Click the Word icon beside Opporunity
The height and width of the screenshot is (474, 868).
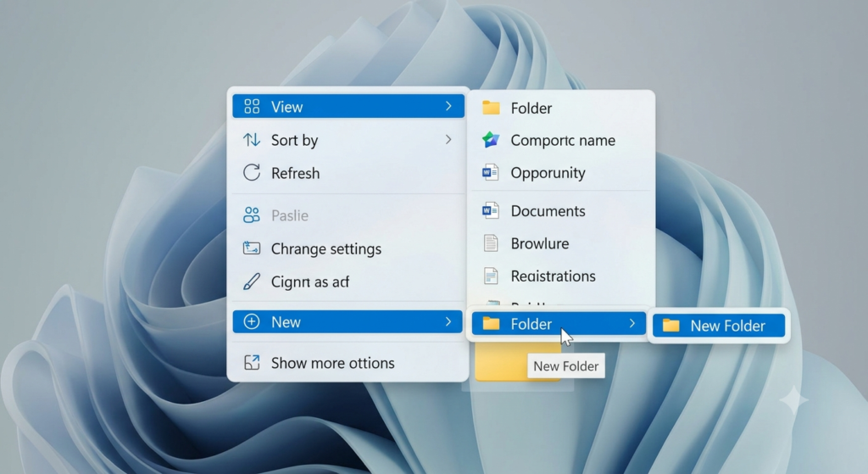[x=491, y=172]
